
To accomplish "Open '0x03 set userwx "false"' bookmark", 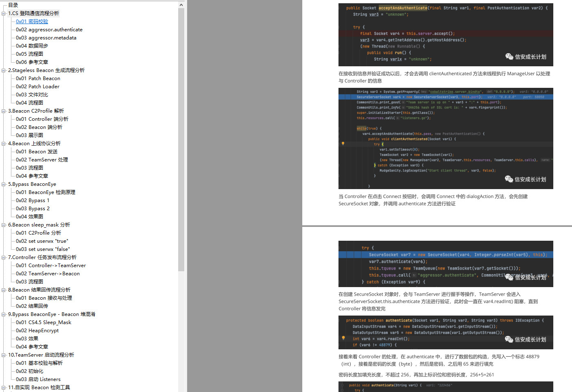I will pyautogui.click(x=43, y=249).
